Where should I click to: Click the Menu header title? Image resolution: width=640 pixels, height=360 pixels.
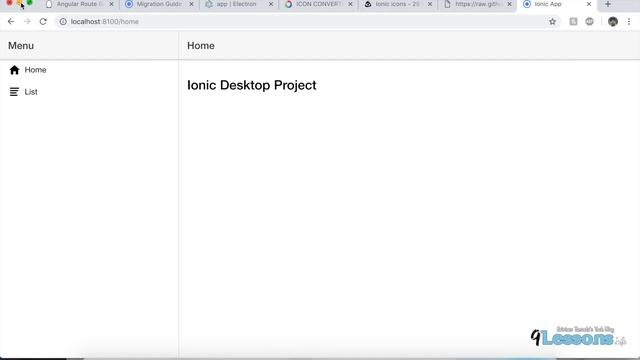(21, 46)
